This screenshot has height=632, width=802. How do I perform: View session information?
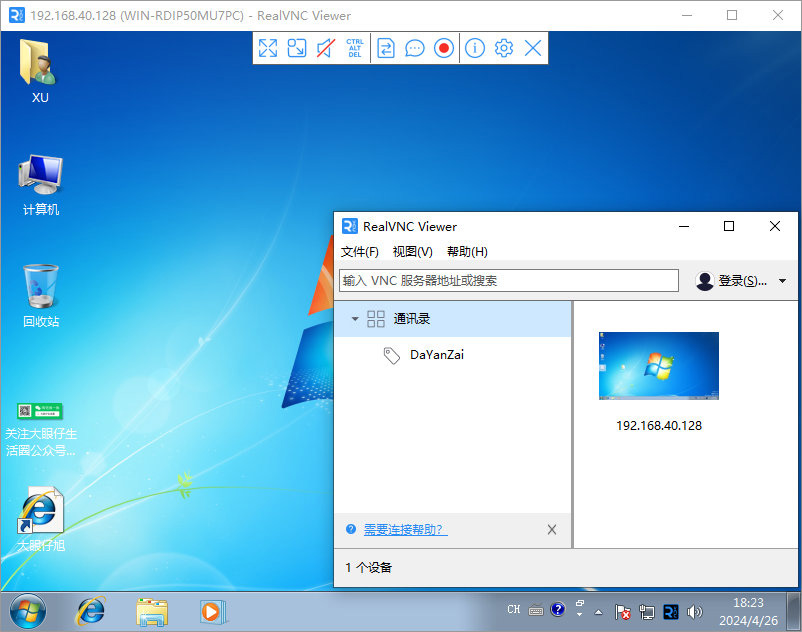tap(474, 48)
